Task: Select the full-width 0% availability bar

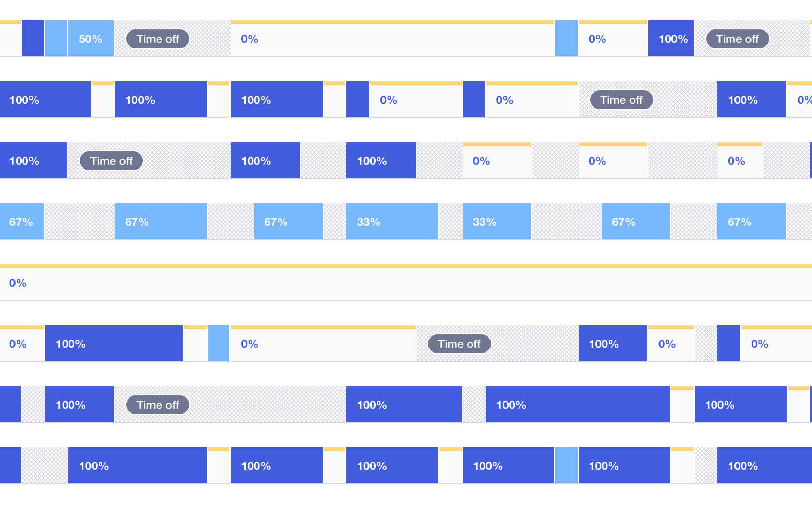Action: tap(406, 283)
